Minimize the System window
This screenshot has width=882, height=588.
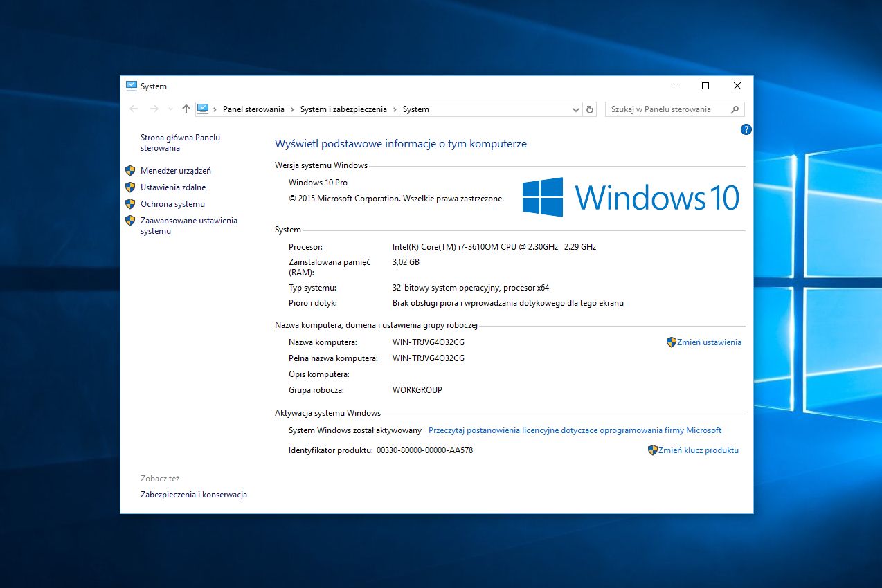(x=674, y=86)
